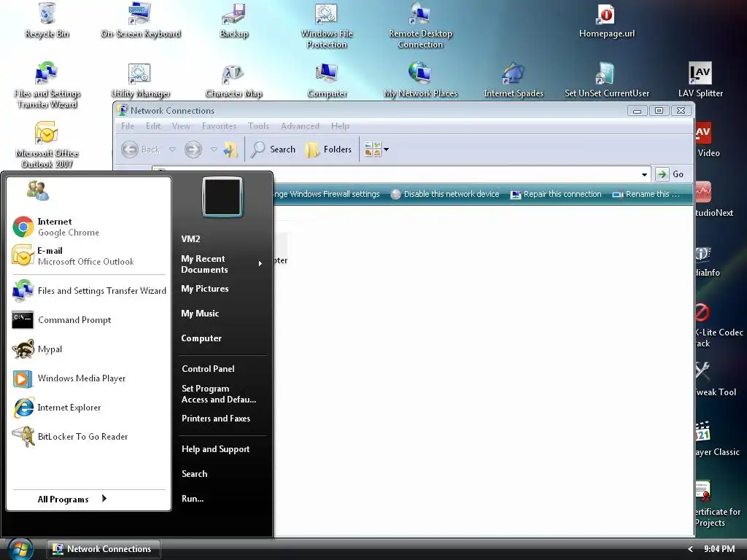Click Rename this connection task link
Image resolution: width=747 pixels, height=560 pixels.
click(x=646, y=194)
